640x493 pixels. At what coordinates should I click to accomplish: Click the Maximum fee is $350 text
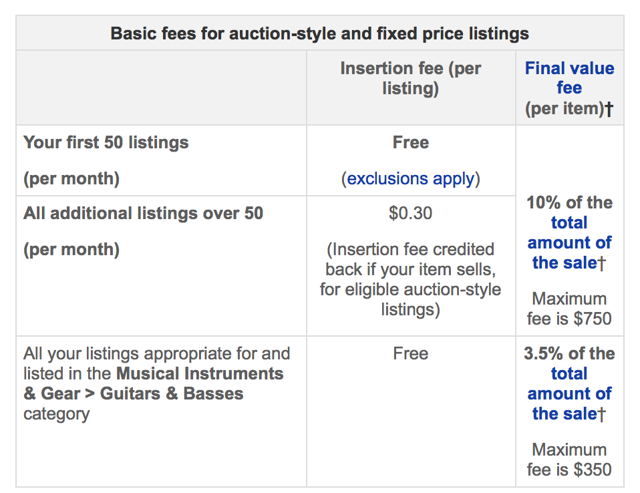click(x=569, y=460)
